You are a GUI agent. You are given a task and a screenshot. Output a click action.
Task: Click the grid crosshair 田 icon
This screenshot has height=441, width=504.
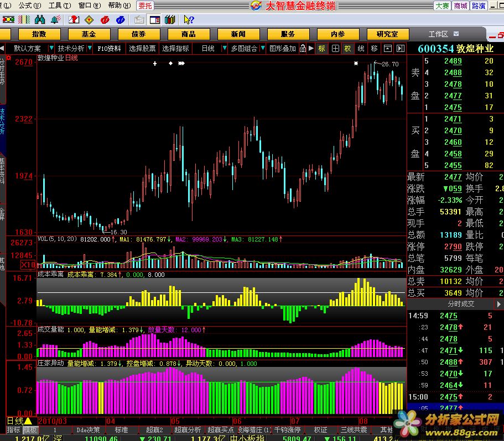pos(335,49)
